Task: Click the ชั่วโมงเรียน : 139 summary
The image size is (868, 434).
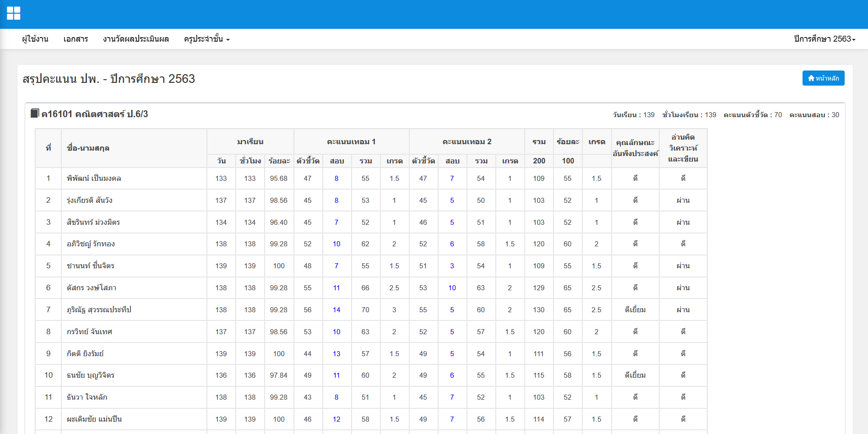Action: coord(689,115)
